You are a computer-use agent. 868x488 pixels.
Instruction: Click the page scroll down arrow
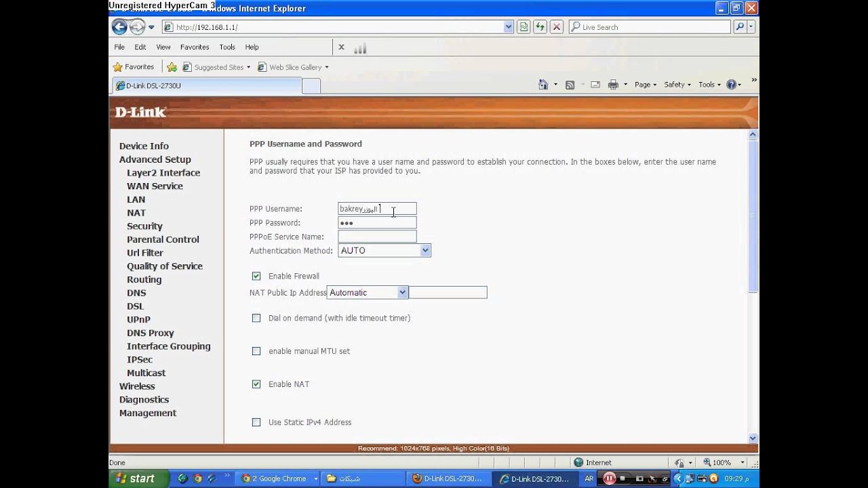pos(753,438)
